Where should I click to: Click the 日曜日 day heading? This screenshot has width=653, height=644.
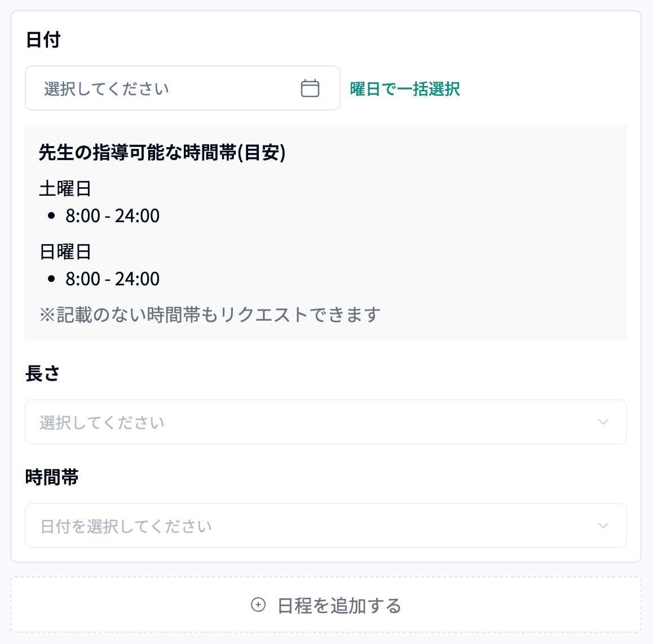click(x=65, y=252)
